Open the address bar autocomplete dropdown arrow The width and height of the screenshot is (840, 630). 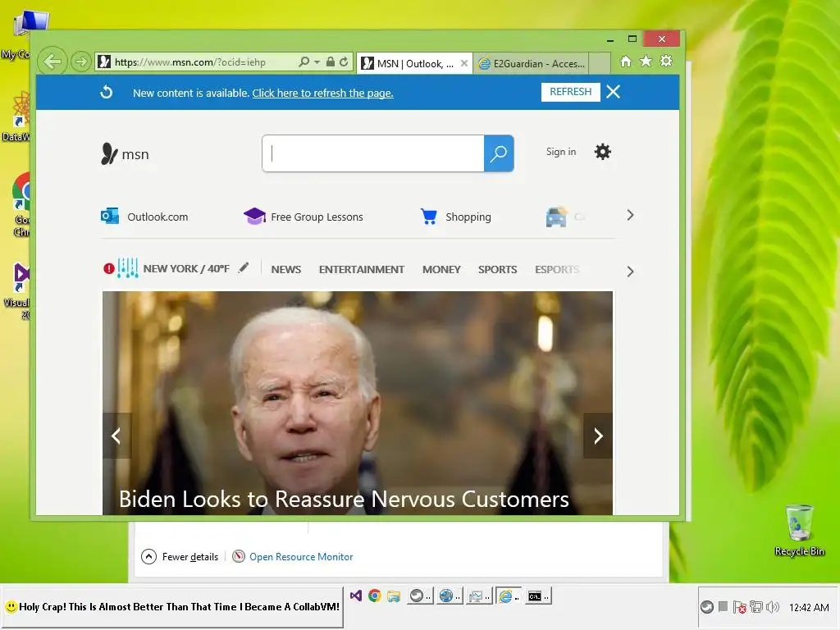click(317, 62)
